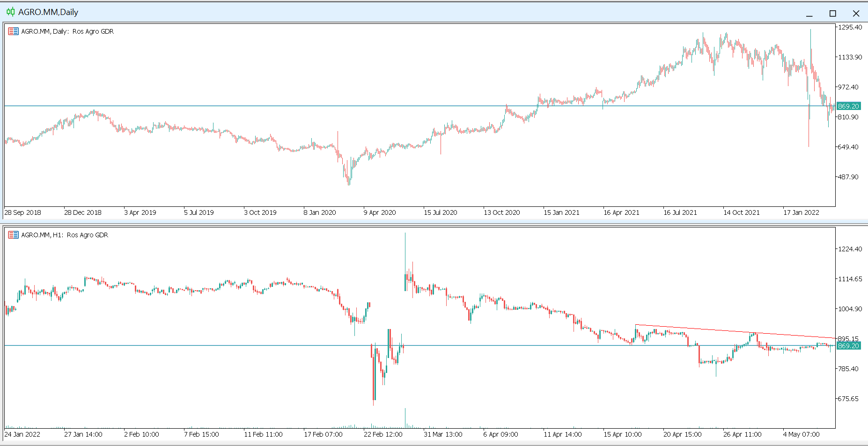Screen dimensions: 868x446
Task: Click the '22 Feb 12:00' label on the H1 time axis
Action: [x=383, y=434]
